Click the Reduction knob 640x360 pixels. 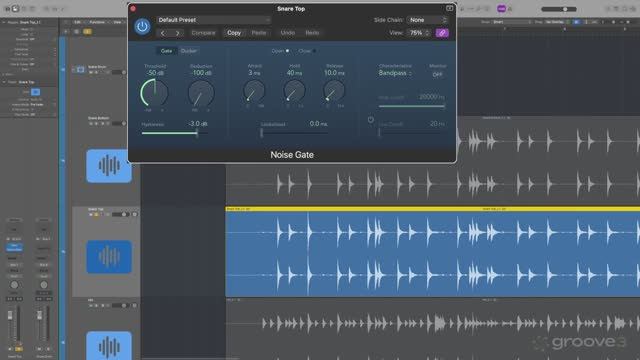(201, 93)
